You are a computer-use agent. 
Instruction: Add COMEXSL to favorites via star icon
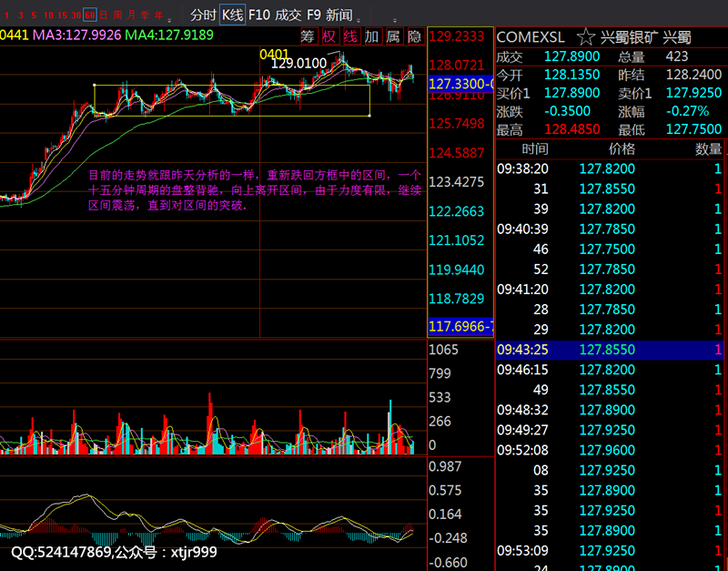pyautogui.click(x=585, y=37)
